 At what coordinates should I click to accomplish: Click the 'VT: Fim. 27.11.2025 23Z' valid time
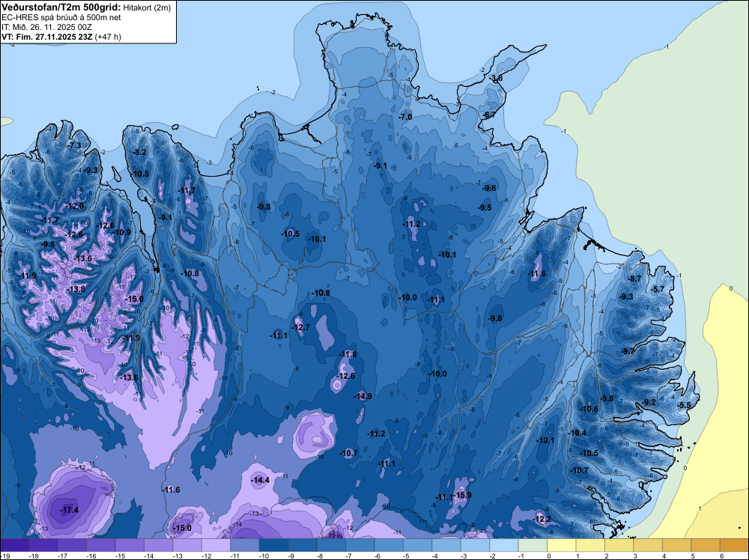point(46,37)
